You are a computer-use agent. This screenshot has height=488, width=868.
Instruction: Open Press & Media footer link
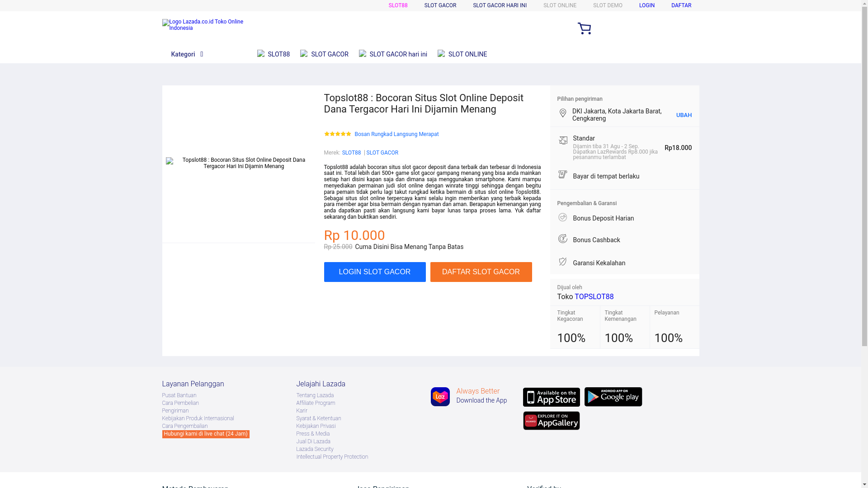[x=313, y=434]
